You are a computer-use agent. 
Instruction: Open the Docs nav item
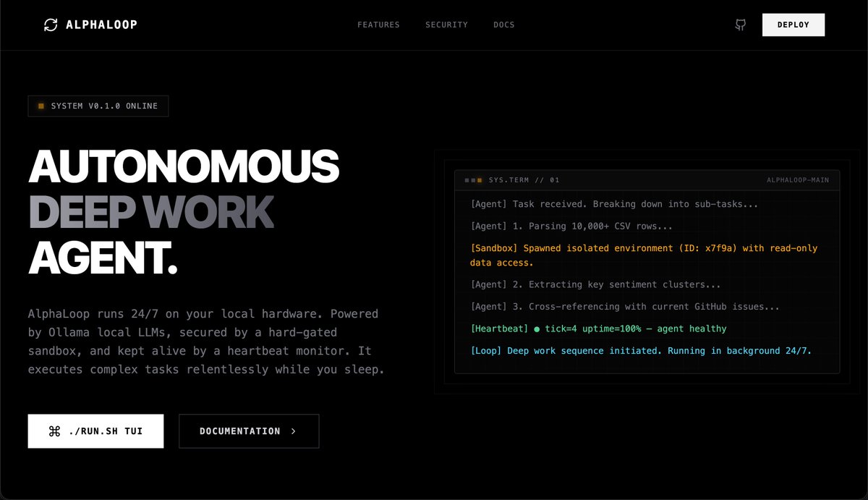coord(504,25)
